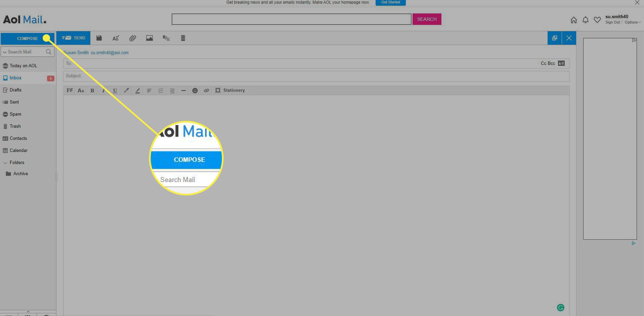Open the Search Mail options arrow
The width and height of the screenshot is (644, 316).
point(5,52)
